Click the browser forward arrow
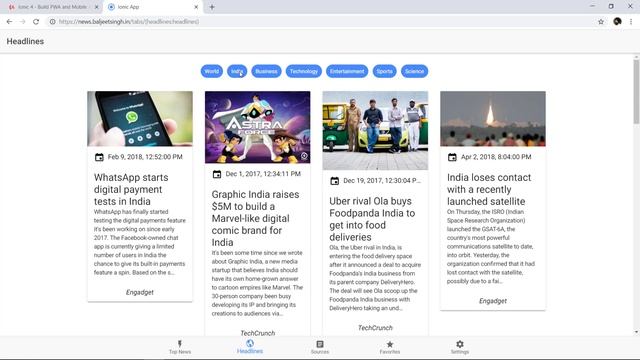The width and height of the screenshot is (640, 360). (22, 22)
